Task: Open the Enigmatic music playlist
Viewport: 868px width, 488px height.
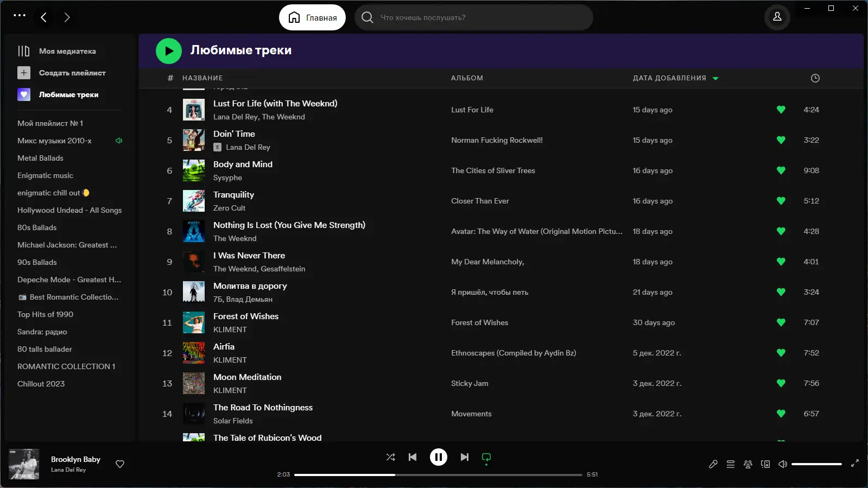Action: pyautogui.click(x=45, y=175)
